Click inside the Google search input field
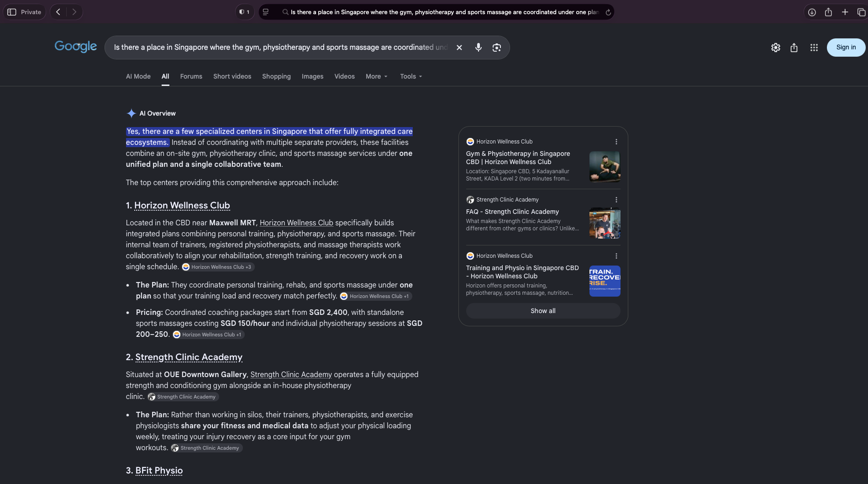This screenshot has width=868, height=484. (x=280, y=48)
